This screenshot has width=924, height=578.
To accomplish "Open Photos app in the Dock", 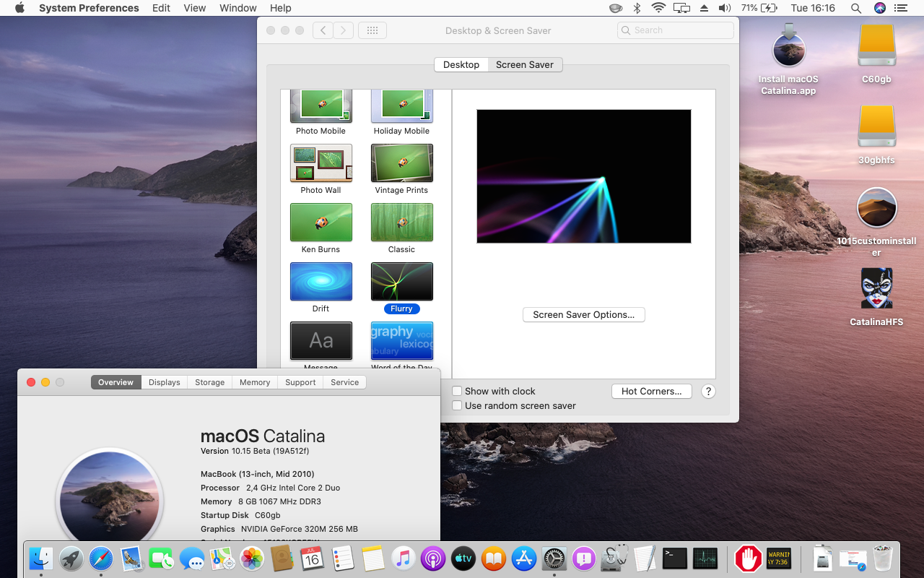I will (x=252, y=558).
